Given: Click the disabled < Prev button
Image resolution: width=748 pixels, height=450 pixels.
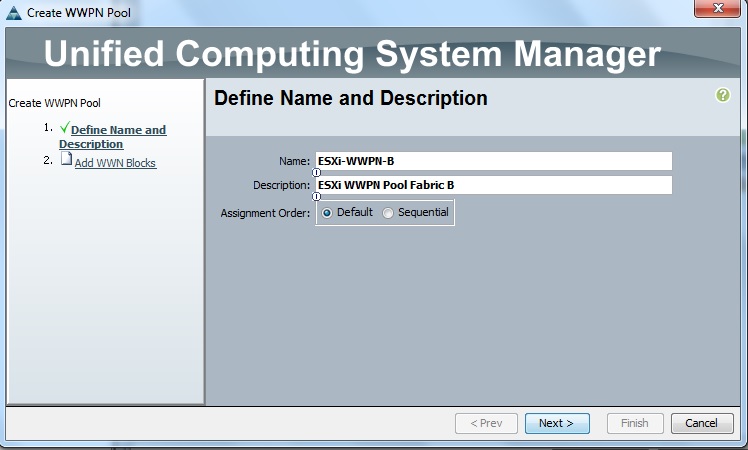Looking at the screenshot, I should (486, 423).
